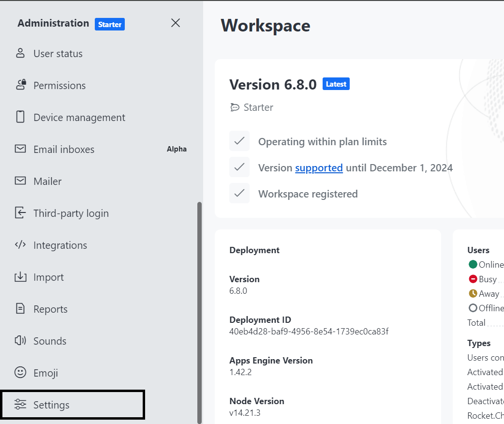Viewport: 504px width, 424px height.
Task: Click the User status person icon
Action: tap(20, 53)
